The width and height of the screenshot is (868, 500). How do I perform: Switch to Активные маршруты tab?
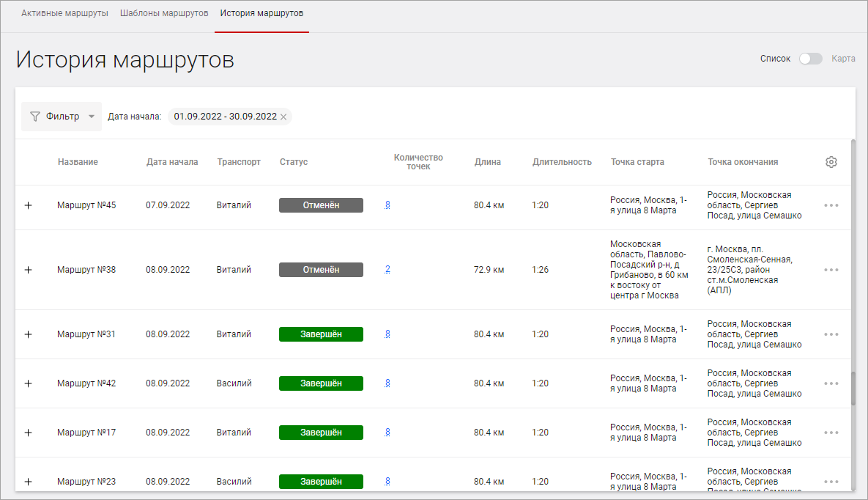[x=64, y=13]
